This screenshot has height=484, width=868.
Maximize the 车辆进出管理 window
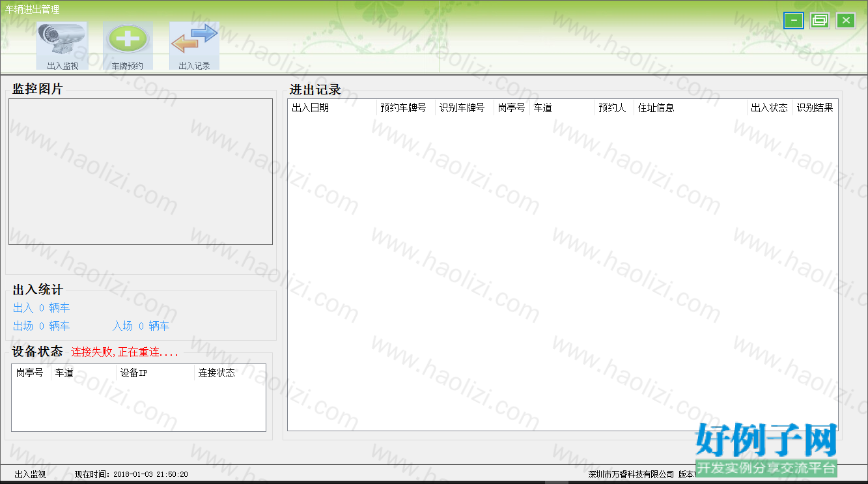[x=820, y=21]
